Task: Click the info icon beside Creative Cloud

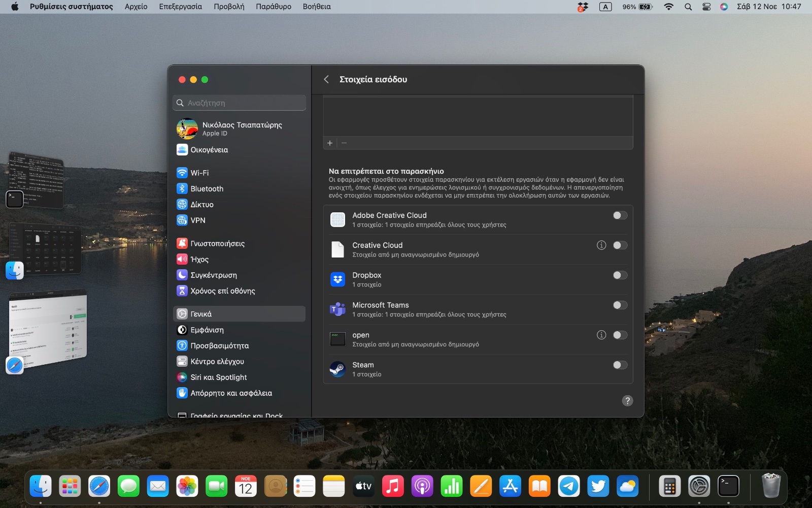Action: [x=601, y=245]
